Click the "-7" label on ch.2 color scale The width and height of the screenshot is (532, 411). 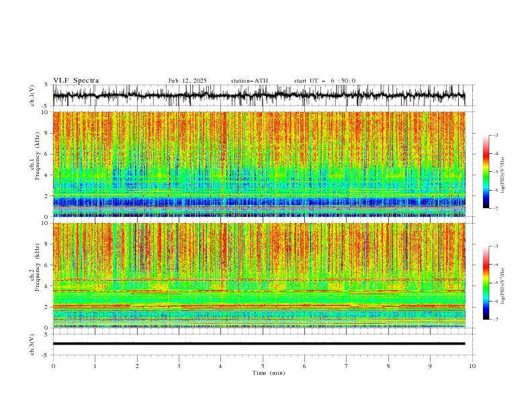(x=496, y=320)
